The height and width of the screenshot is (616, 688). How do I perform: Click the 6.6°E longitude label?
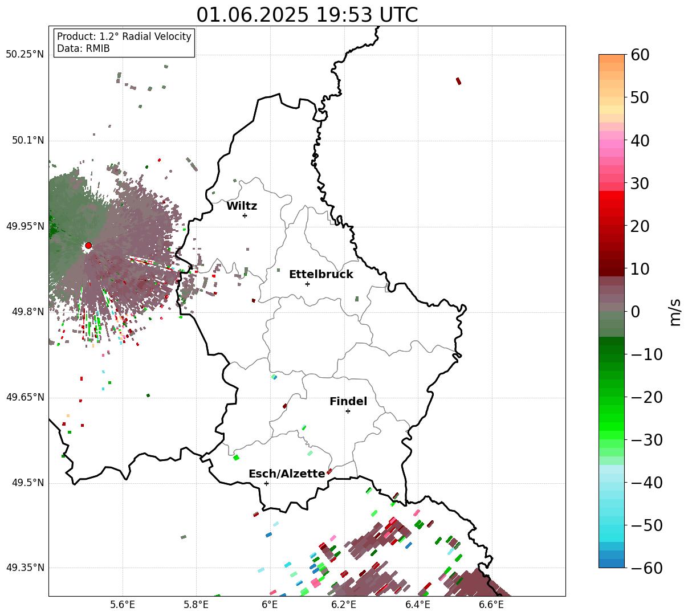[491, 605]
